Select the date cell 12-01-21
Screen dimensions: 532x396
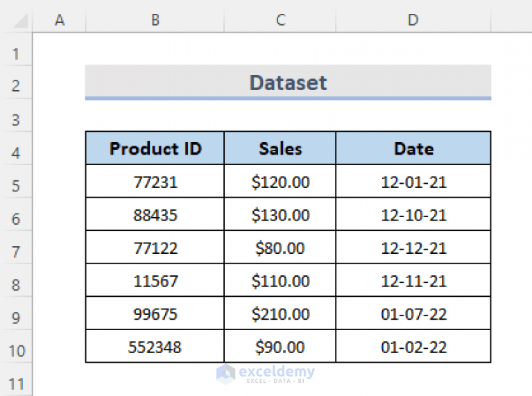(x=413, y=182)
